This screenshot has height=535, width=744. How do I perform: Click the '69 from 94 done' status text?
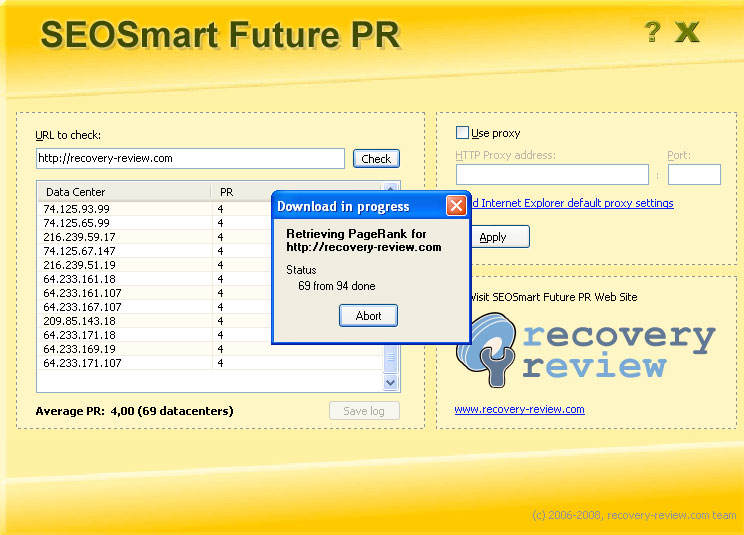(x=336, y=286)
